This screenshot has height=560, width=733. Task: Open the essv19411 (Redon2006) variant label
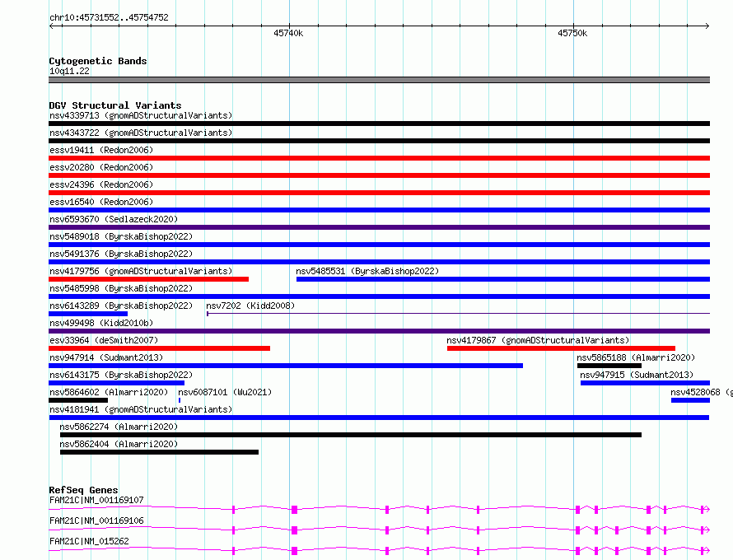tap(101, 150)
